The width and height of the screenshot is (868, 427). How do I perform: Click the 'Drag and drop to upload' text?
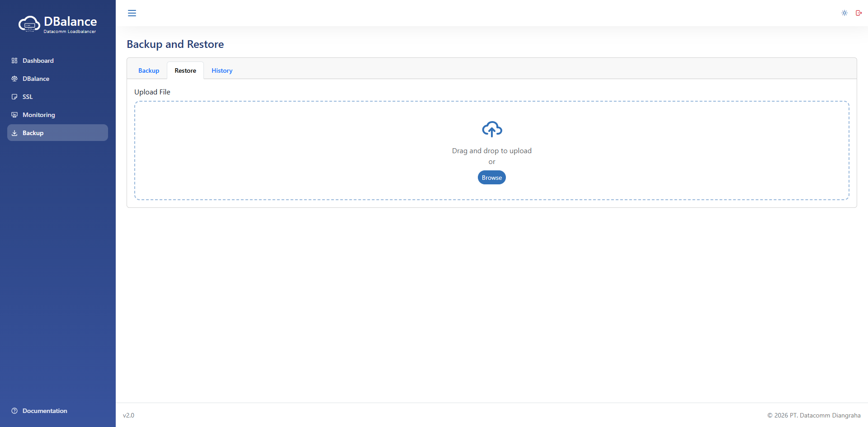pos(492,151)
